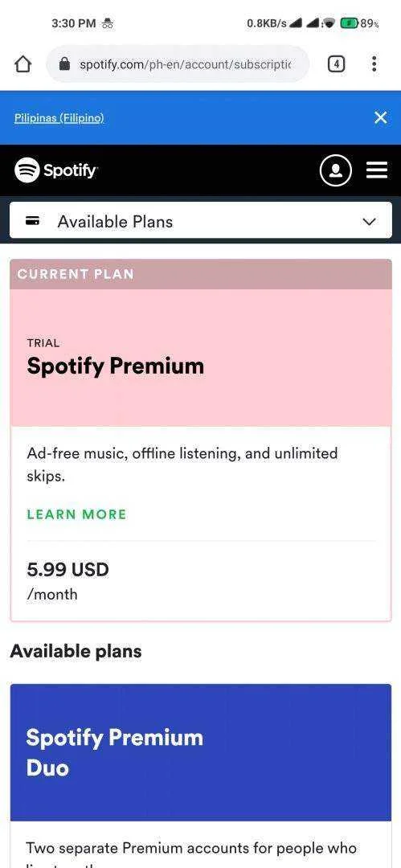Click LEARN MORE under Spotify Premium
Image resolution: width=401 pixels, height=868 pixels.
click(76, 514)
